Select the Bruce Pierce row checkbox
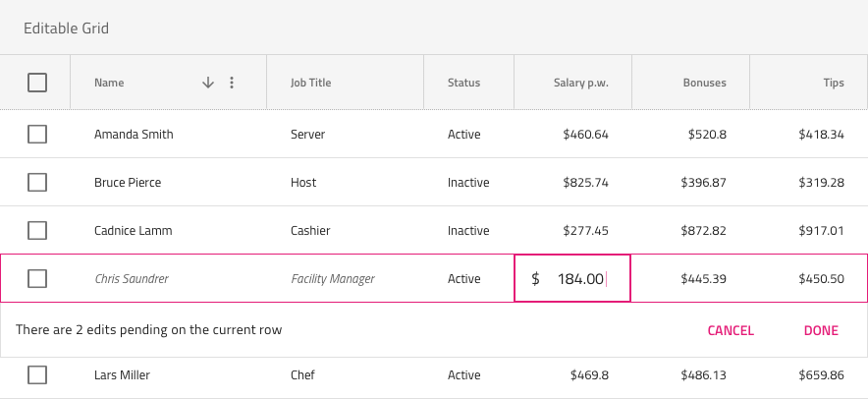868x399 pixels. (37, 183)
